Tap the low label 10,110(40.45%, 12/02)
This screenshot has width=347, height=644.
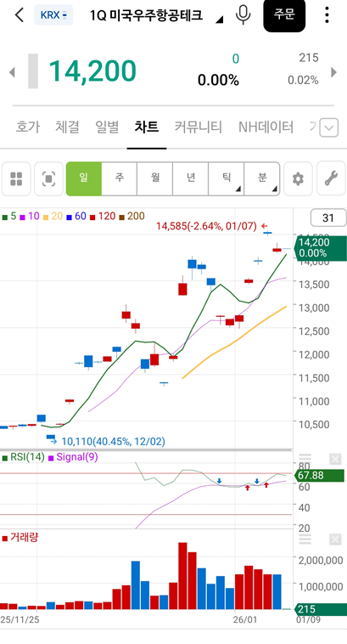click(x=113, y=442)
